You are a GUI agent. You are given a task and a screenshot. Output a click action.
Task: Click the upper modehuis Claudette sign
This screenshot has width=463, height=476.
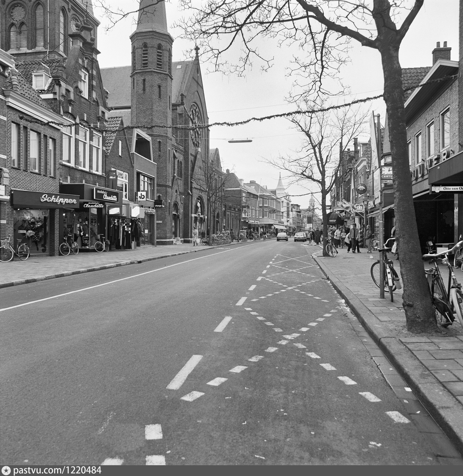(106, 195)
